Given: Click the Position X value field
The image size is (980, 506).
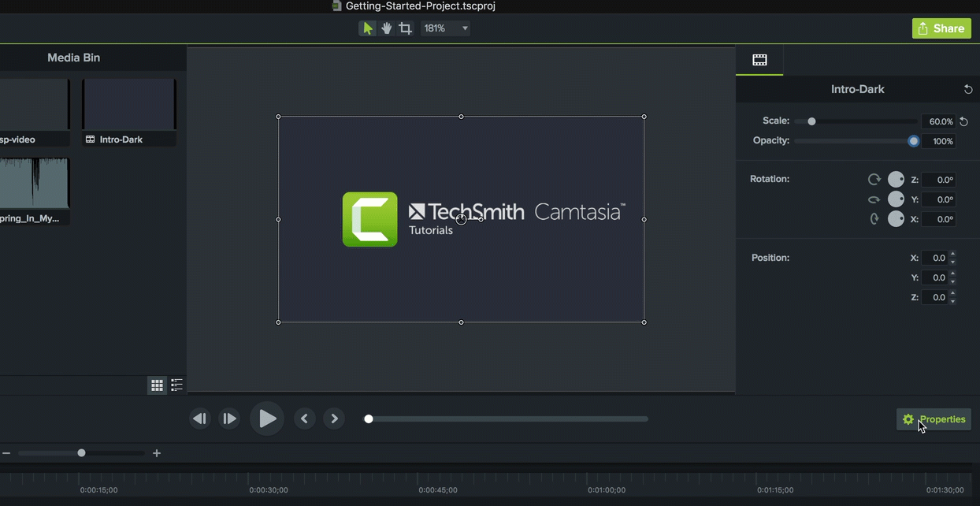Looking at the screenshot, I should [934, 258].
